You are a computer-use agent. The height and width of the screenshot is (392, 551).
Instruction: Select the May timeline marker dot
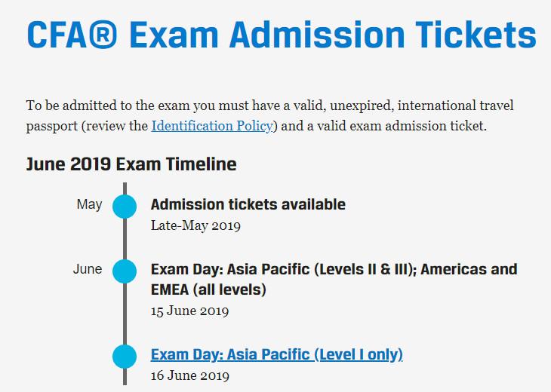[125, 207]
